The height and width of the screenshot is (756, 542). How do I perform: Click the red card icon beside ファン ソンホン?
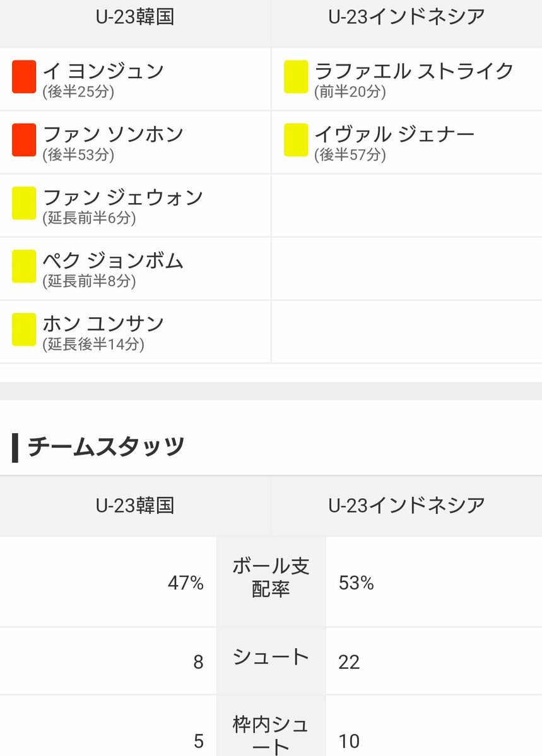click(24, 140)
